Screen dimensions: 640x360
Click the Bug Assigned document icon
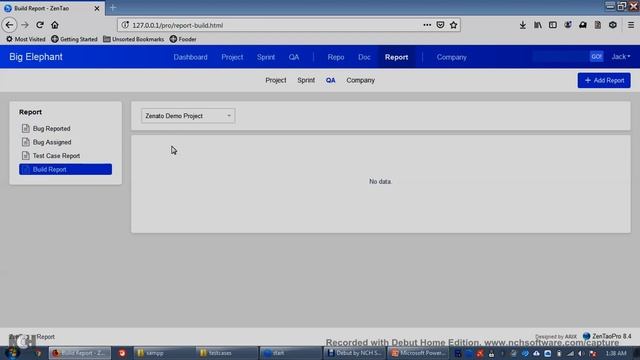[x=26, y=142]
